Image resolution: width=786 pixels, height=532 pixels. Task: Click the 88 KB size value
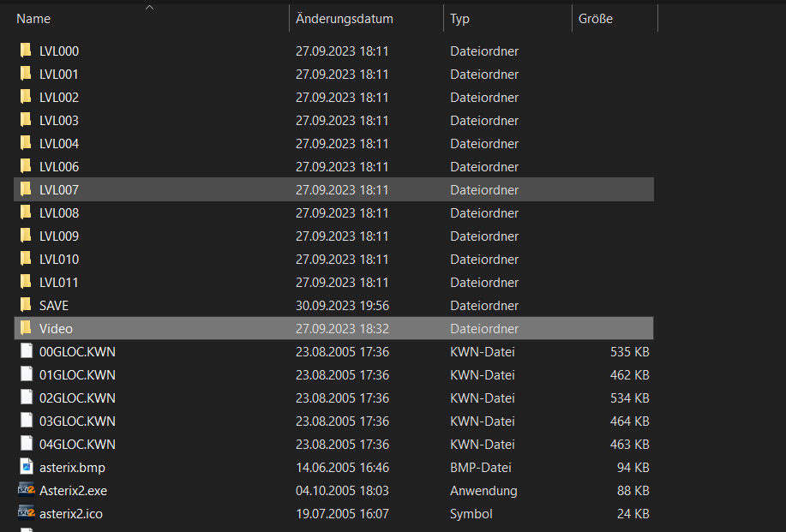coord(633,490)
